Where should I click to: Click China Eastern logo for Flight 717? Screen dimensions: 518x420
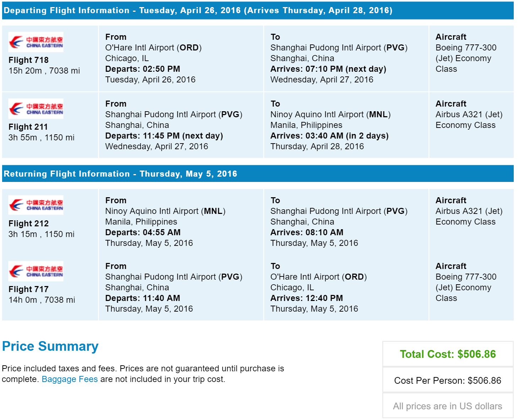36,271
